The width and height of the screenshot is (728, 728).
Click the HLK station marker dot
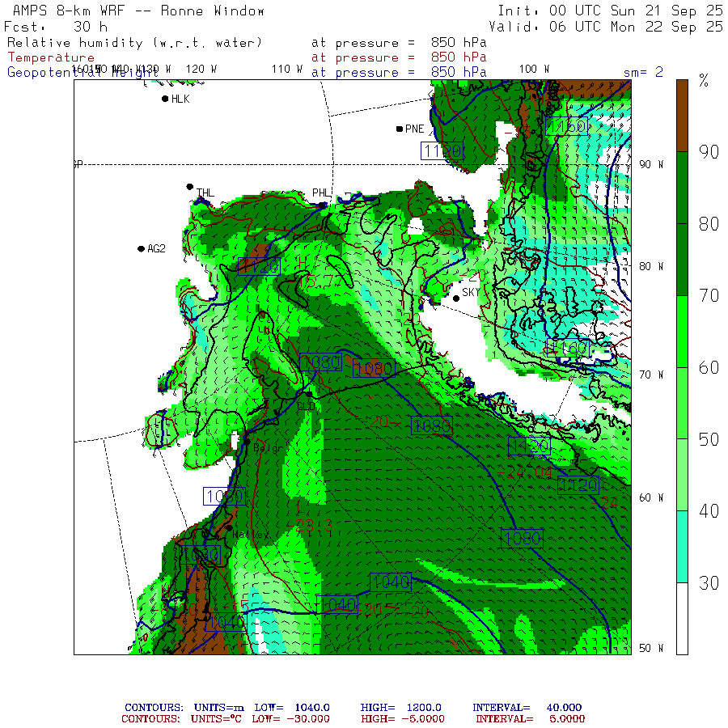165,99
